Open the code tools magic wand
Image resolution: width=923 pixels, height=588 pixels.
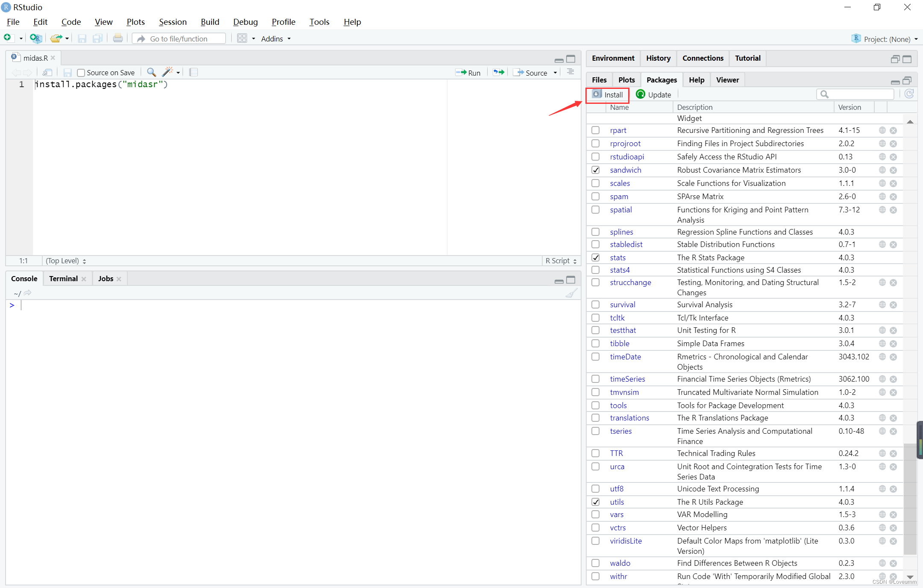point(168,72)
